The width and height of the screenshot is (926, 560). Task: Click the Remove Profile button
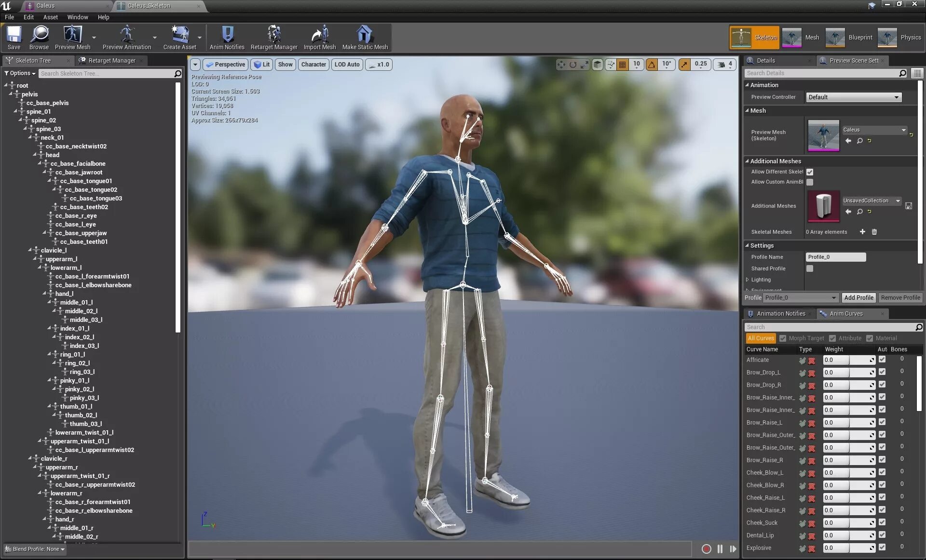coord(900,298)
